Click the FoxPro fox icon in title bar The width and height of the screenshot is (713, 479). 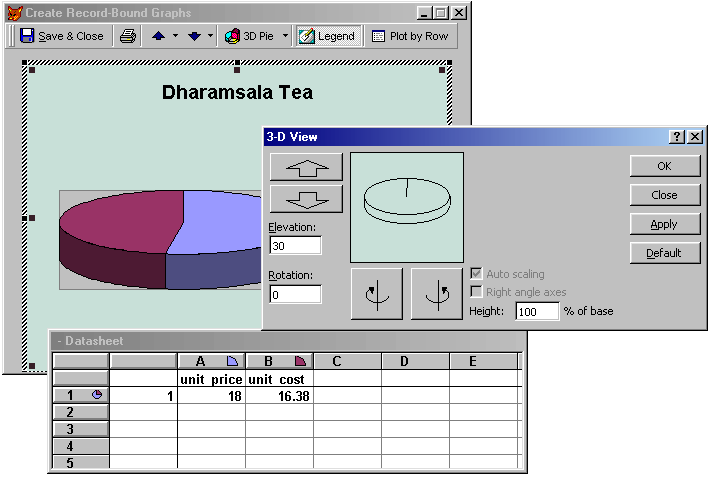point(15,13)
